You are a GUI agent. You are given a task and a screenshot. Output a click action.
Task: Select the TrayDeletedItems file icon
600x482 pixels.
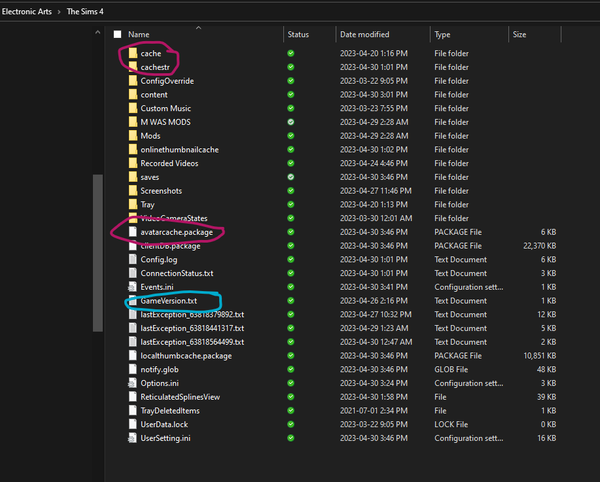point(133,411)
